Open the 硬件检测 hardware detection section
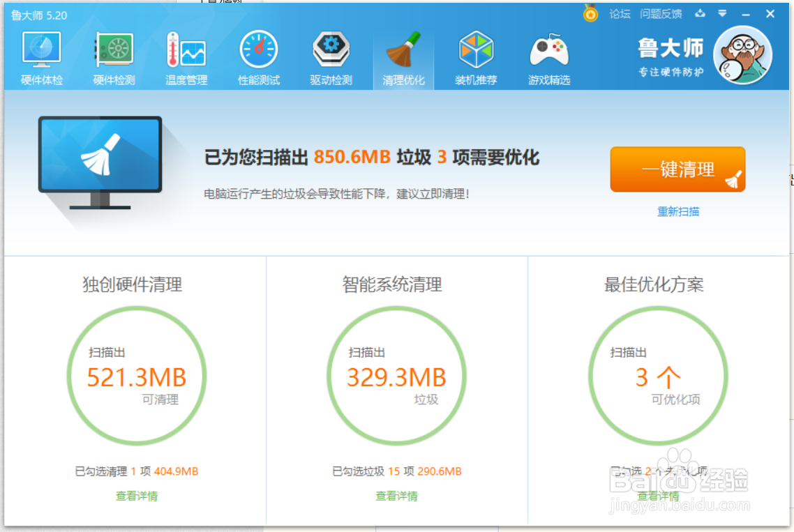Screen dimensions: 794x532 (x=114, y=58)
